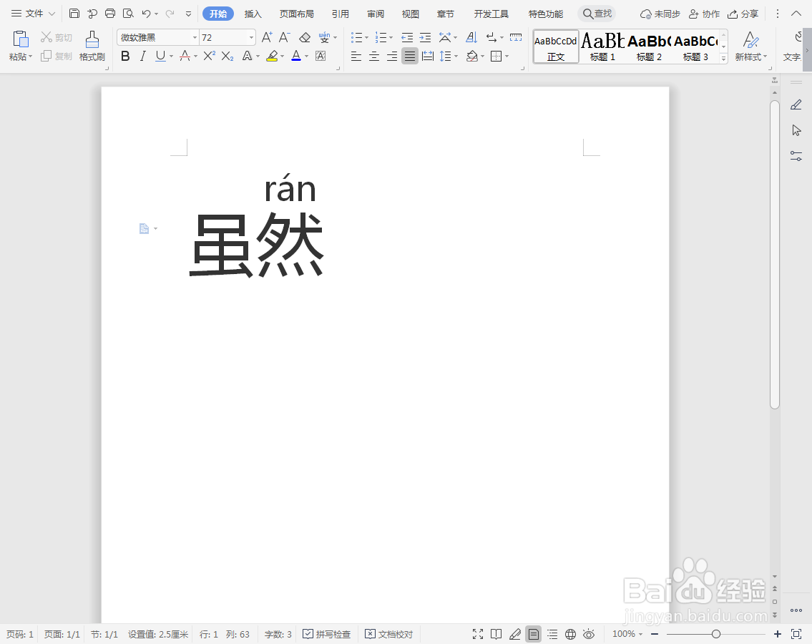Expand the styles gallery
This screenshot has width=812, height=644.
pos(723,59)
